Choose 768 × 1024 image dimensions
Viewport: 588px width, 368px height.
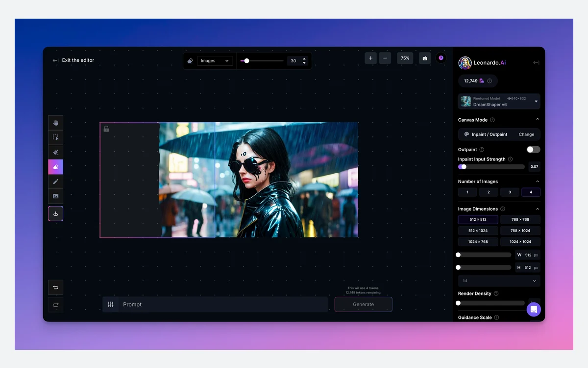520,231
